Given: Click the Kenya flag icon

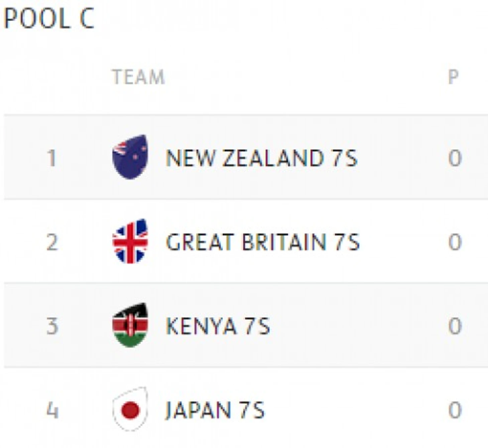Looking at the screenshot, I should [x=130, y=325].
